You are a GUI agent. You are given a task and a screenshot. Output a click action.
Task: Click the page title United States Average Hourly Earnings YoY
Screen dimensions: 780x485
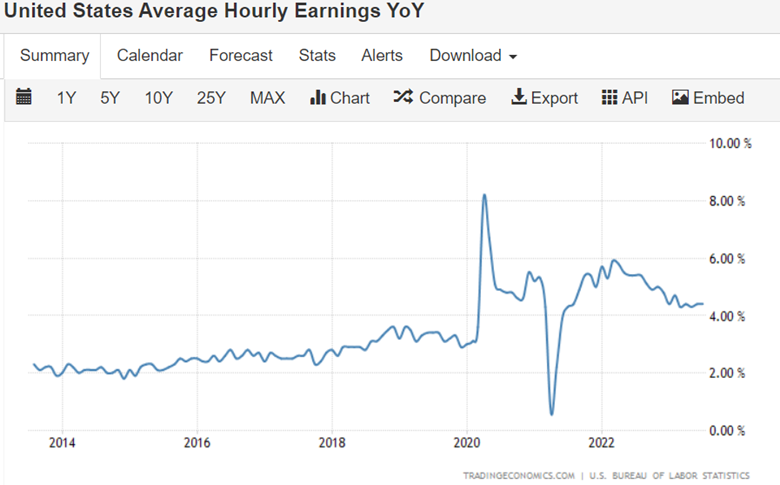214,10
